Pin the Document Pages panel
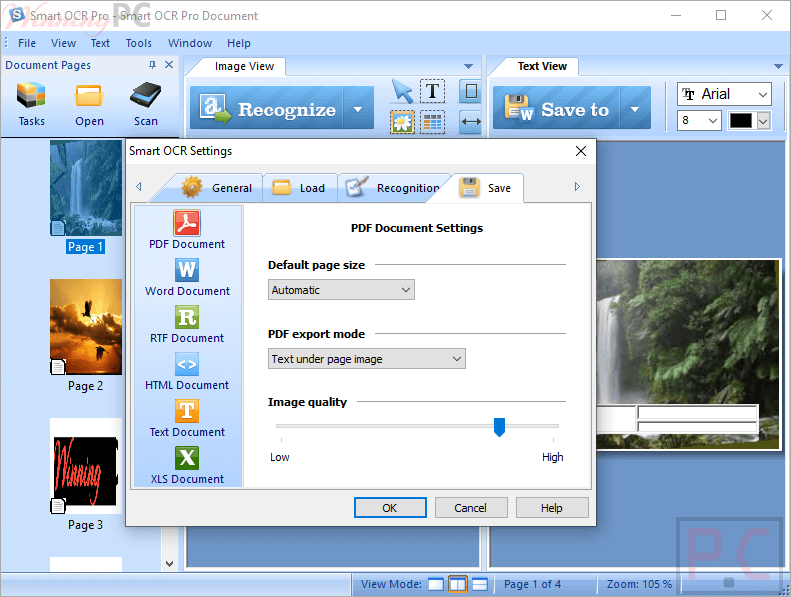 (152, 65)
